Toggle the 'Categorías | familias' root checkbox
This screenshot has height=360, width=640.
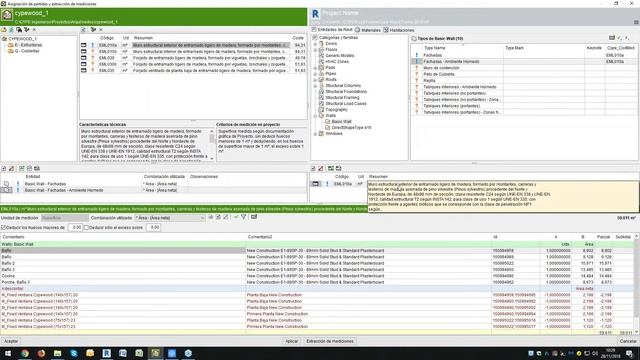315,38
